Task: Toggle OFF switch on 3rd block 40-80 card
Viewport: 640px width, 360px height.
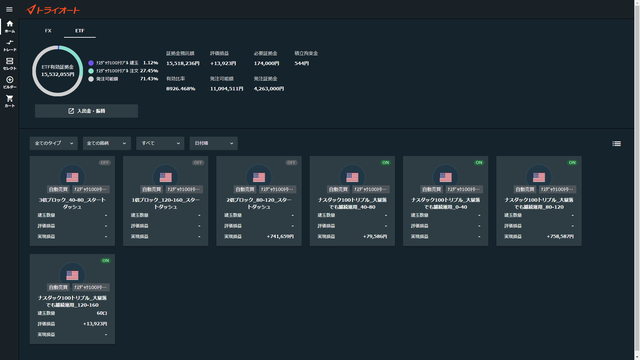Action: (104, 162)
